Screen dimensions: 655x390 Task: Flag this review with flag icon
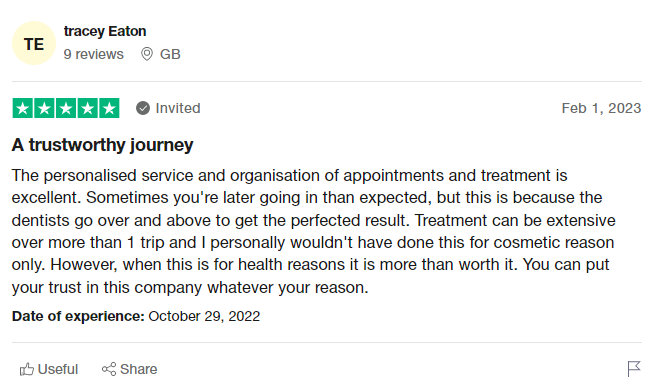pos(634,369)
